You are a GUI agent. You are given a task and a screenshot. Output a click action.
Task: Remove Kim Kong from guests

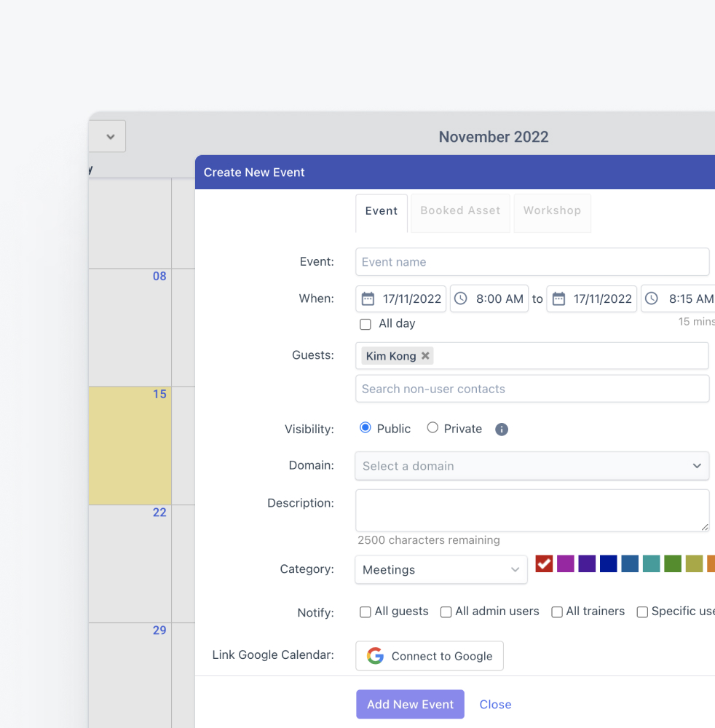click(x=425, y=356)
